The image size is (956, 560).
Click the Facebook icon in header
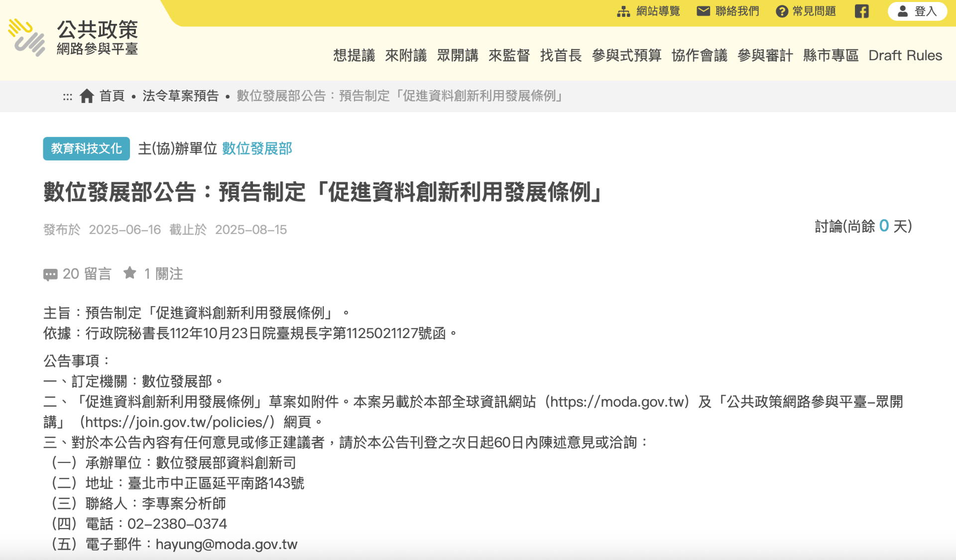(861, 11)
